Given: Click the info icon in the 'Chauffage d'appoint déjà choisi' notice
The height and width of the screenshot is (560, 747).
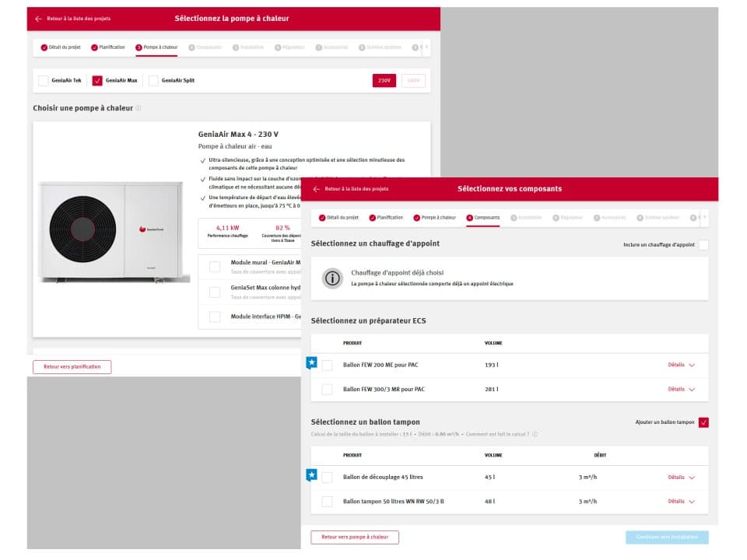Looking at the screenshot, I should point(332,278).
